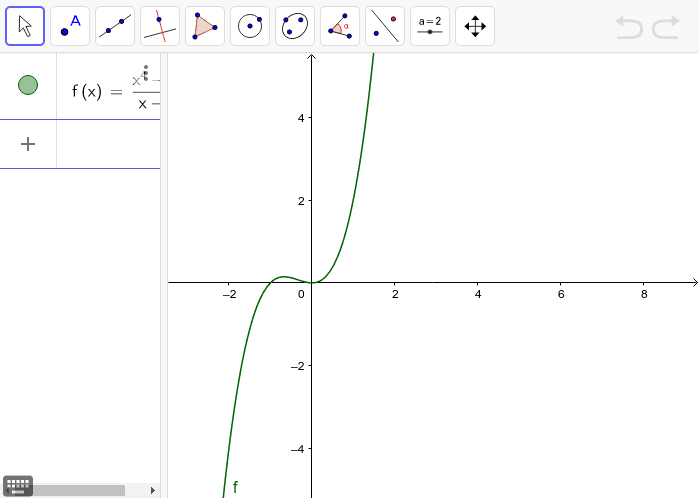
Task: Open the three-dot menu for f(x)
Action: [x=146, y=73]
